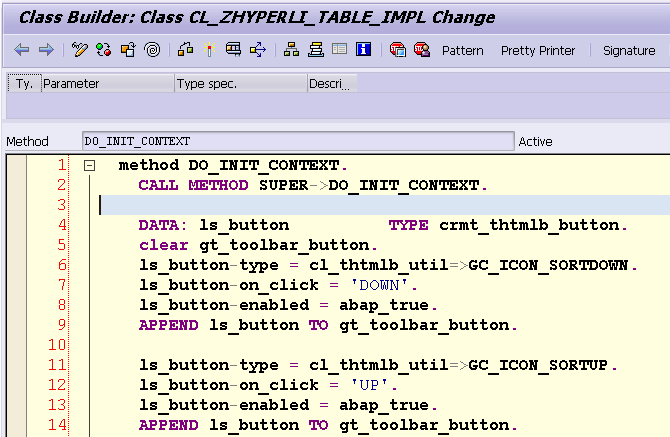The image size is (670, 437).
Task: Click the 'DOWN' string literal
Action: point(379,285)
